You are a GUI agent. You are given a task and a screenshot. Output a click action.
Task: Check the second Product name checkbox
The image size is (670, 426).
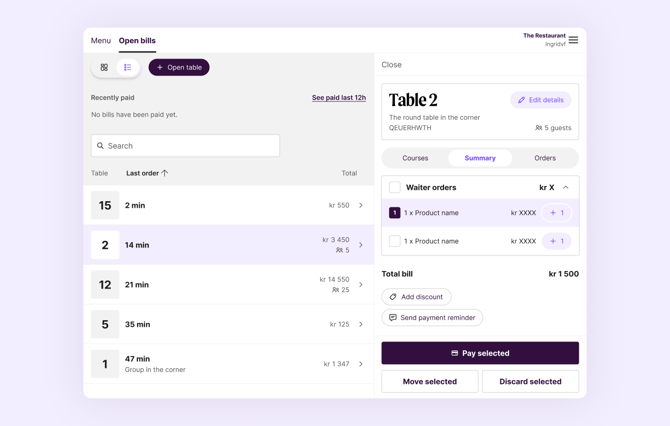(x=395, y=241)
